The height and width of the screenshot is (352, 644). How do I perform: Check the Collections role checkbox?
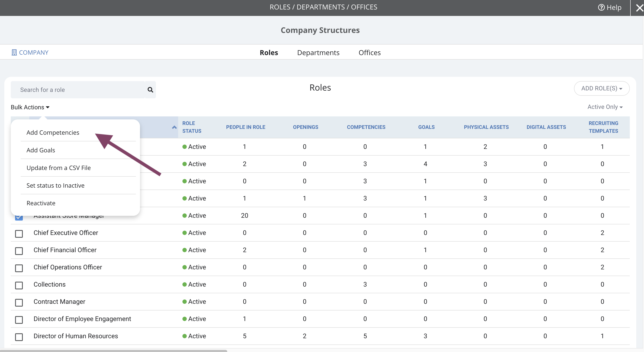click(19, 286)
